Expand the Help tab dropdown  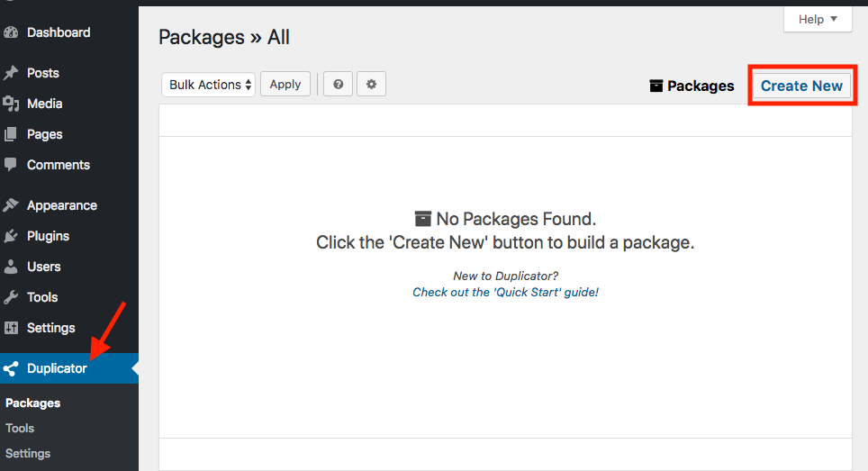pyautogui.click(x=818, y=19)
